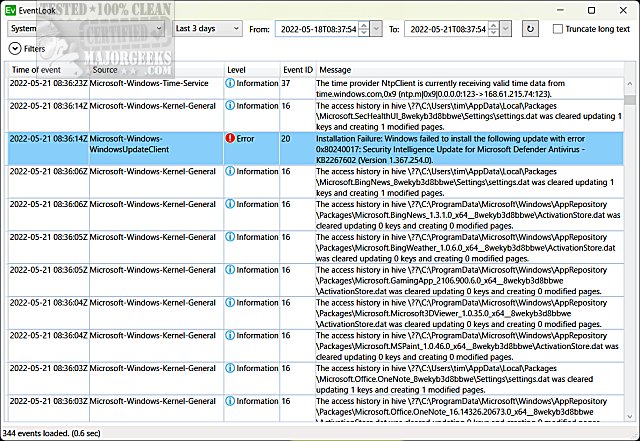
Task: Click the info icon in the Microsoft3DViewer row
Action: [230, 303]
